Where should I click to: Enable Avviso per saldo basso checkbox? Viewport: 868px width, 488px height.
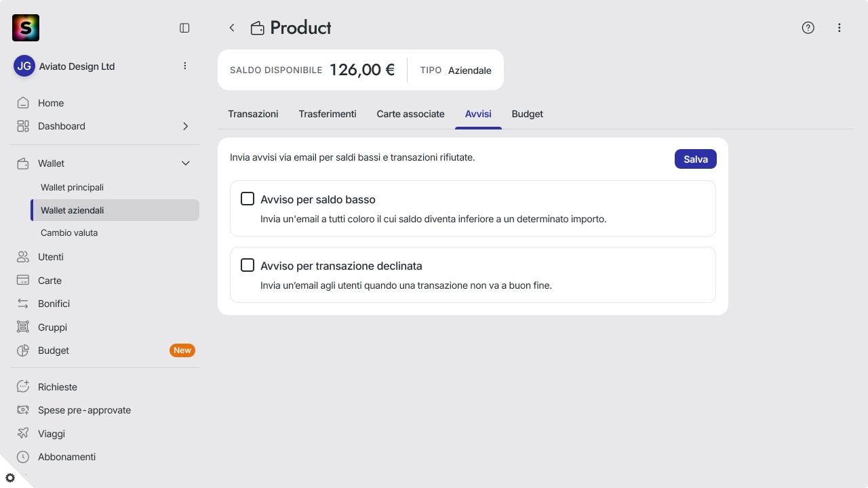click(x=248, y=199)
